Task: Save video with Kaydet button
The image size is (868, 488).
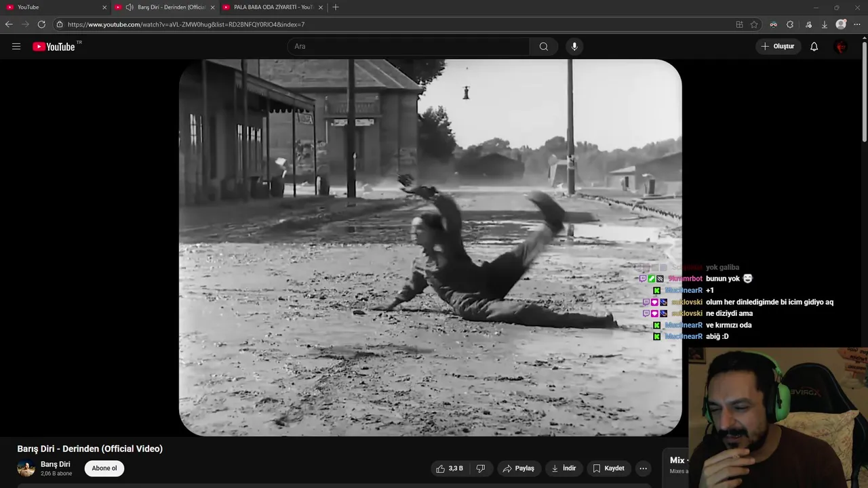Action: [608, 468]
